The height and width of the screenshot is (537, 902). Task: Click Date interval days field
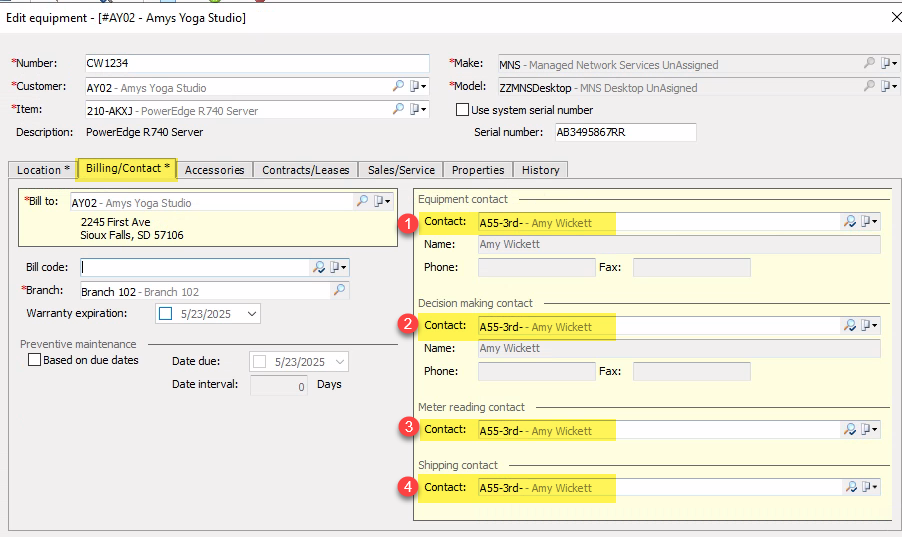coord(279,386)
